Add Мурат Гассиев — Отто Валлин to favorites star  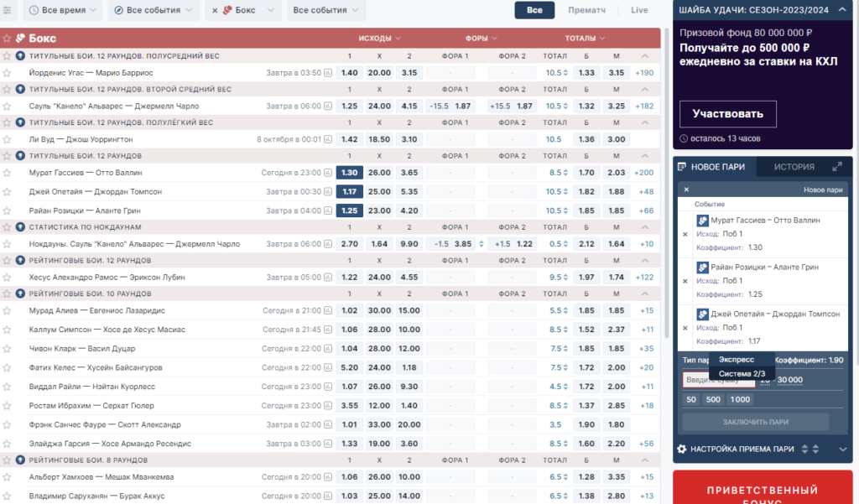7,173
